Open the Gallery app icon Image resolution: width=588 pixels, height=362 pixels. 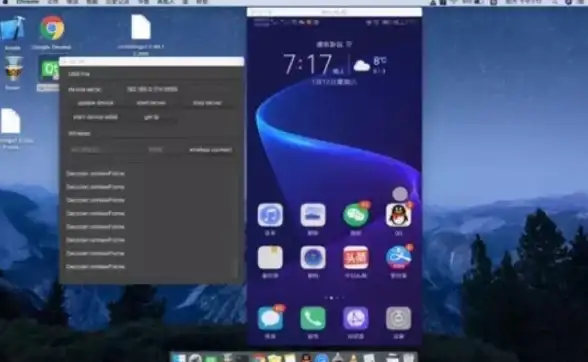coord(313,215)
